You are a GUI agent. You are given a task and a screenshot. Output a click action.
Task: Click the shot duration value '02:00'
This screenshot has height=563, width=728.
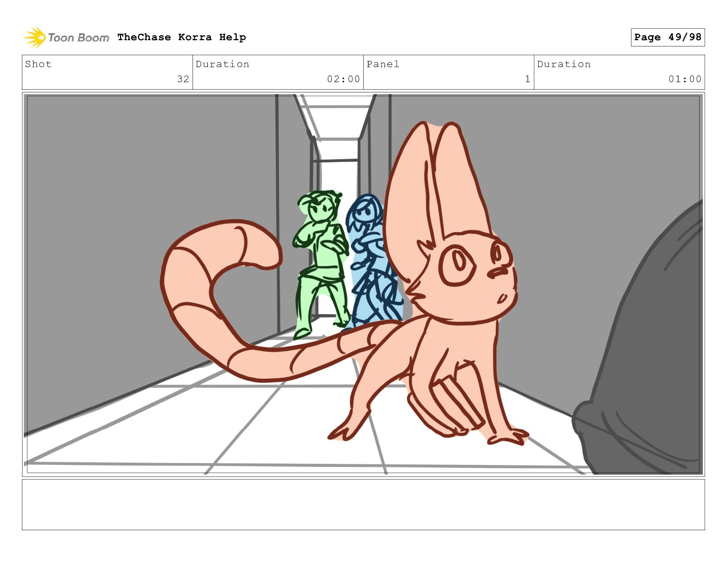point(343,79)
